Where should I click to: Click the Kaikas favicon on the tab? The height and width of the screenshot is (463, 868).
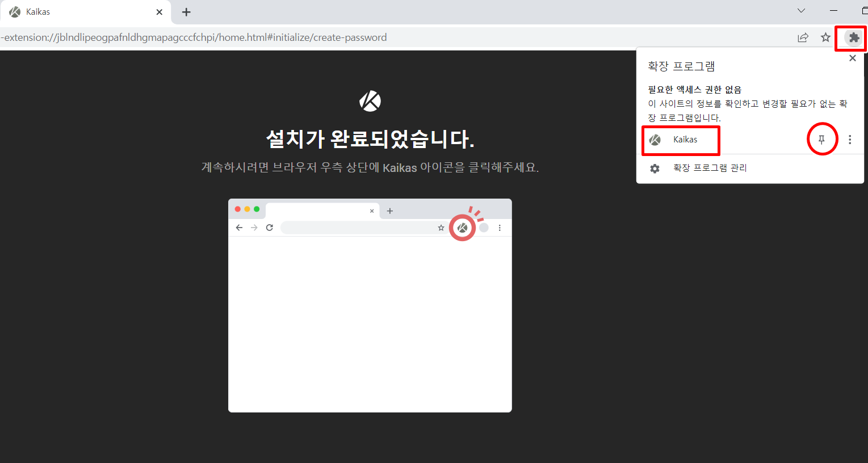[15, 12]
